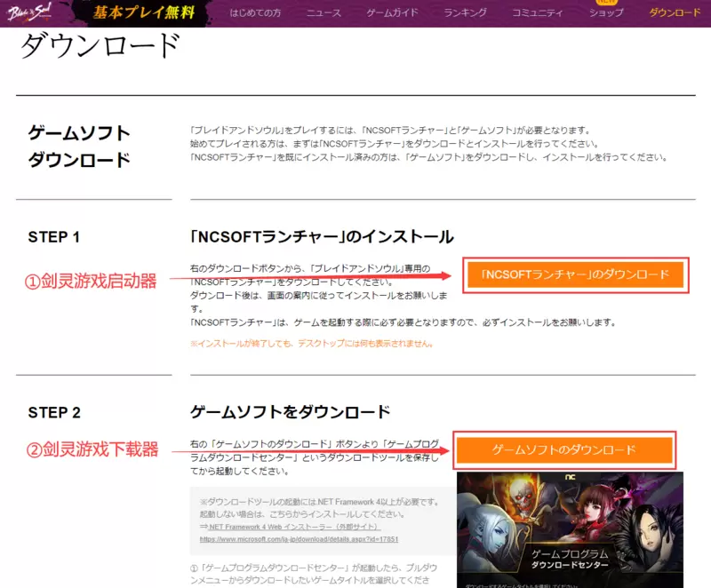Click the NCSOFTランチャーのダウンロード button
711x588 pixels.
click(575, 274)
